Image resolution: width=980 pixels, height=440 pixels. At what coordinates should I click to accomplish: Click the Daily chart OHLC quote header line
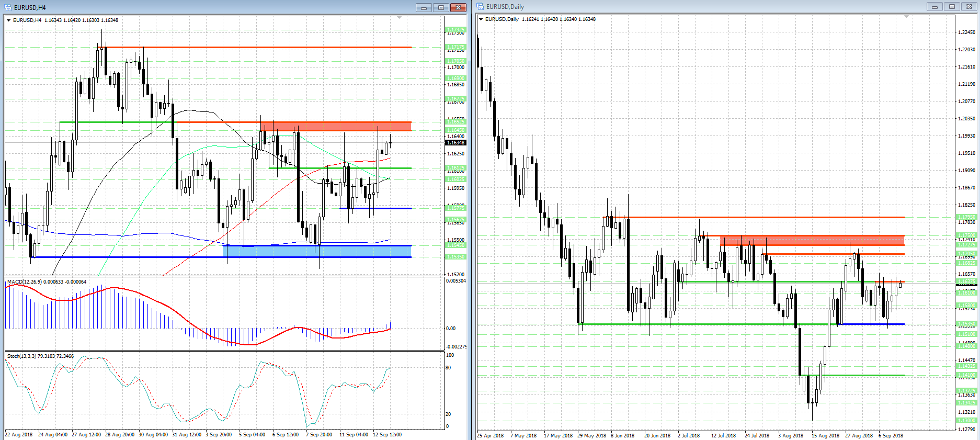[x=540, y=19]
